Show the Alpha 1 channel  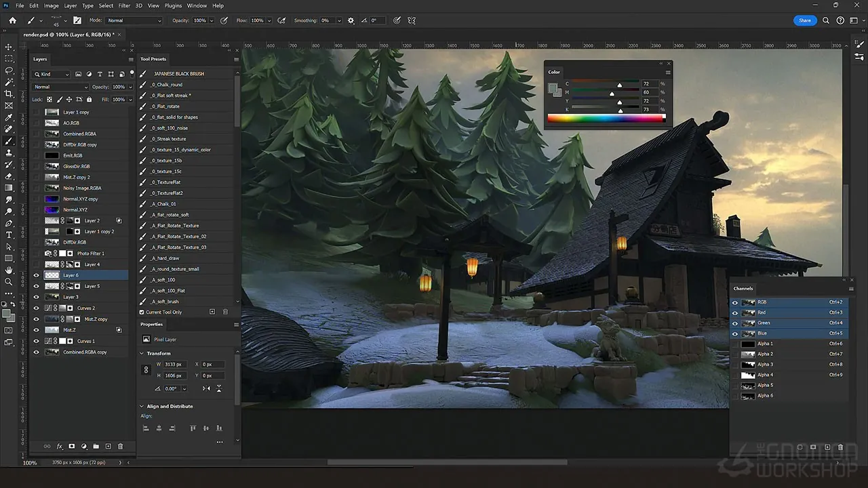735,344
